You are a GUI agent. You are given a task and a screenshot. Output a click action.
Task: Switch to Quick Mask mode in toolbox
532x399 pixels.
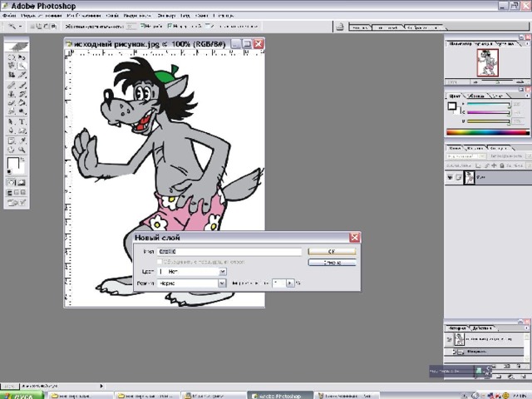click(22, 183)
